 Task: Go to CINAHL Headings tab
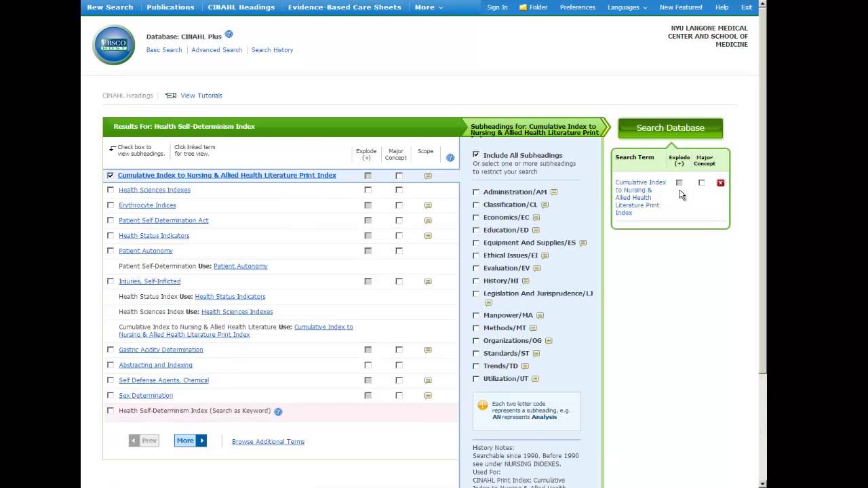241,7
